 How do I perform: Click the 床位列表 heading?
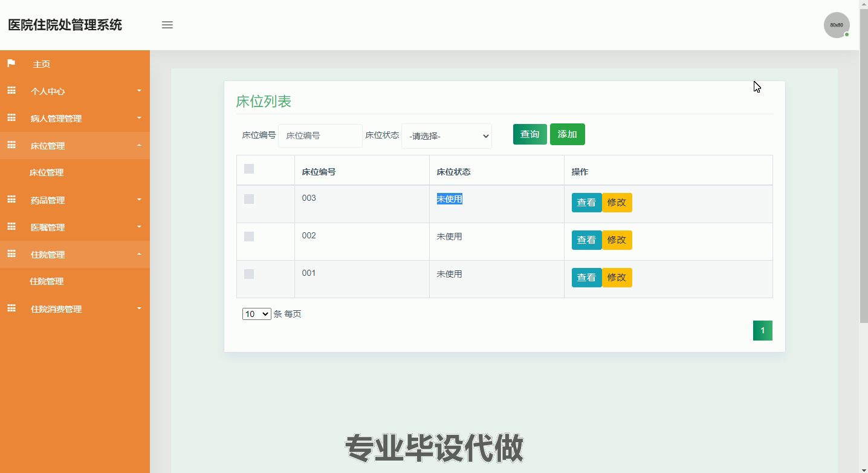[264, 101]
